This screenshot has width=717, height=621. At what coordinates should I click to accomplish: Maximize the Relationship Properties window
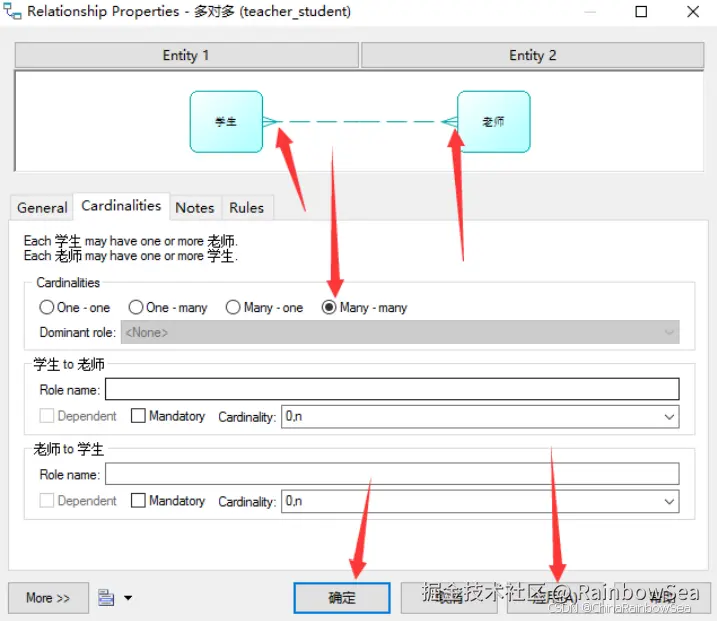click(x=641, y=11)
